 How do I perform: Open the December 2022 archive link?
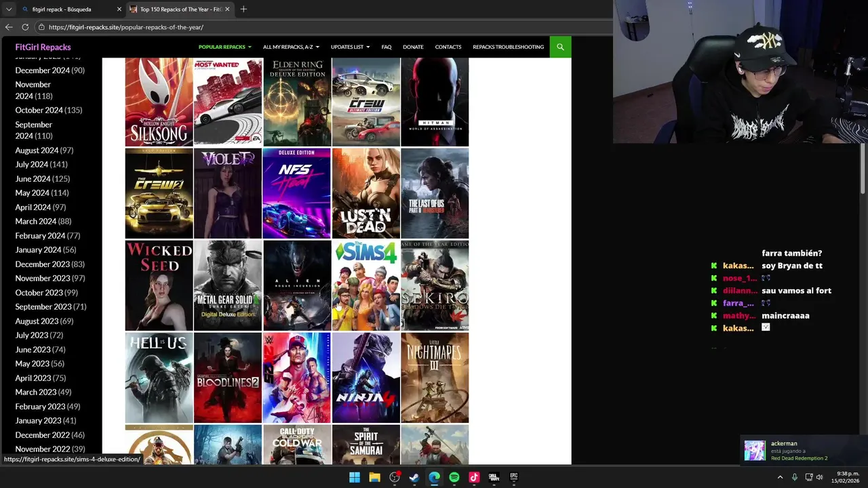click(x=42, y=434)
